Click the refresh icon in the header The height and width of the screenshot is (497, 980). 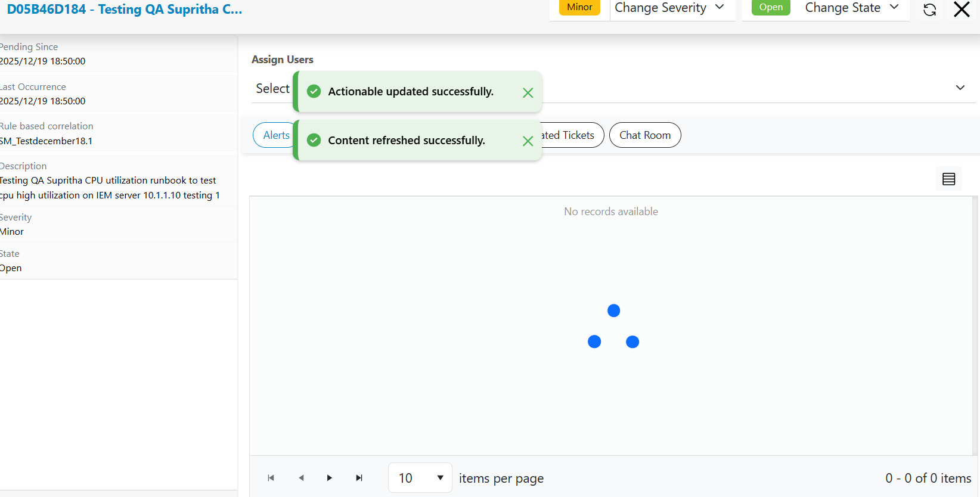pos(929,10)
